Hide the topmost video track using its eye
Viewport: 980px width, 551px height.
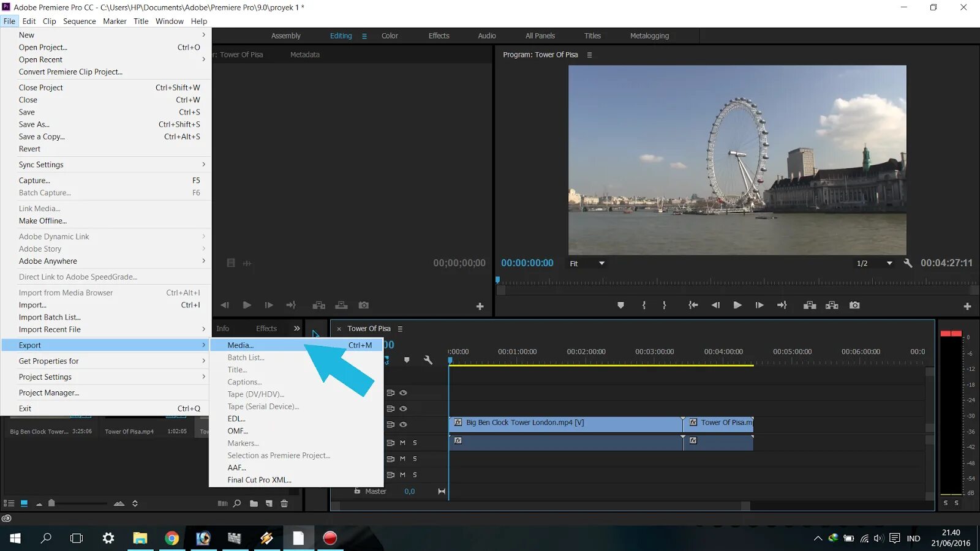point(403,393)
